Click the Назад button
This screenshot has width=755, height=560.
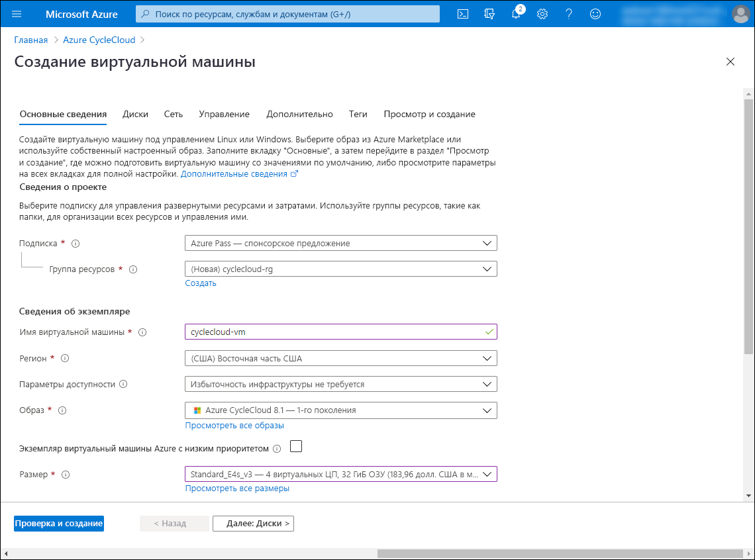(x=174, y=524)
